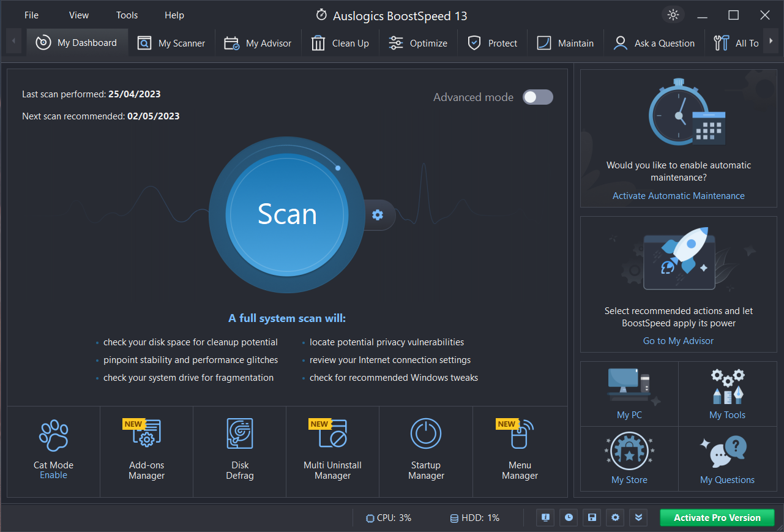Click the My PC label
Viewport: 784px width, 532px height.
pos(629,415)
